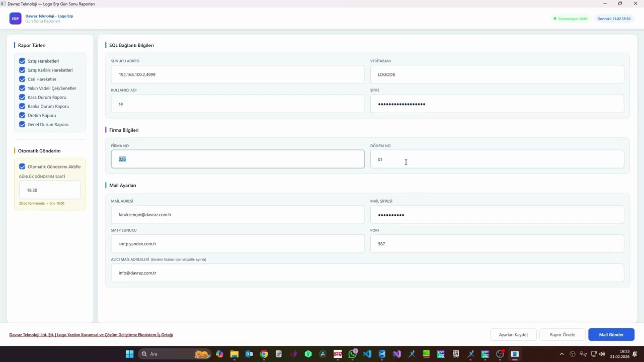Focus the Mail Şifresi password field
Image resolution: width=644 pixels, height=362 pixels.
(497, 215)
